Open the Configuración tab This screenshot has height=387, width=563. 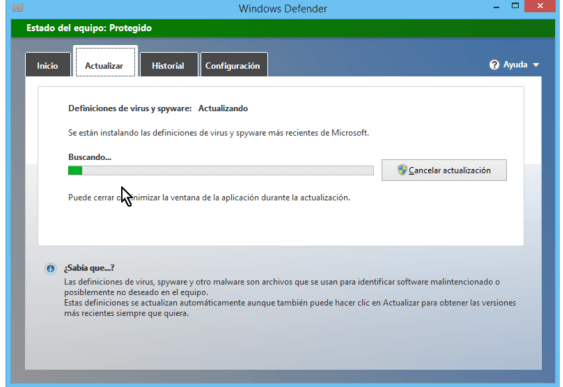click(x=233, y=65)
